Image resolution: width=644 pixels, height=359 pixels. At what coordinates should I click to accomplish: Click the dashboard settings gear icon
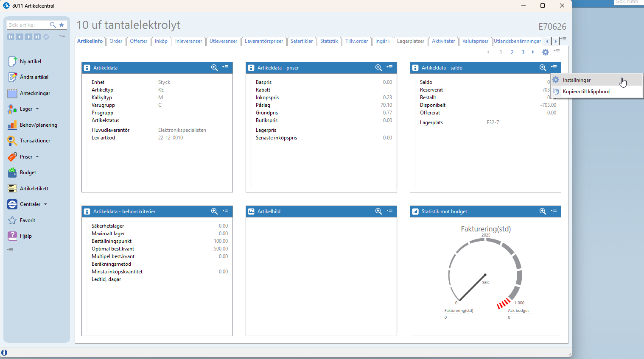click(x=546, y=52)
